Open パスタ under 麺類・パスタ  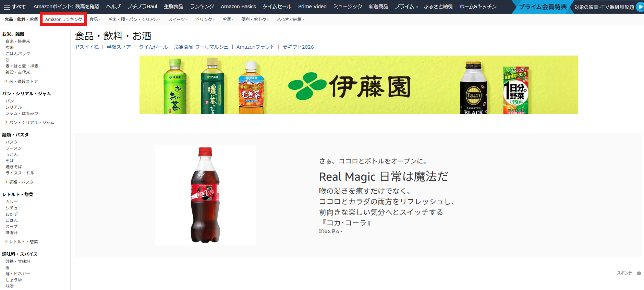coord(12,142)
